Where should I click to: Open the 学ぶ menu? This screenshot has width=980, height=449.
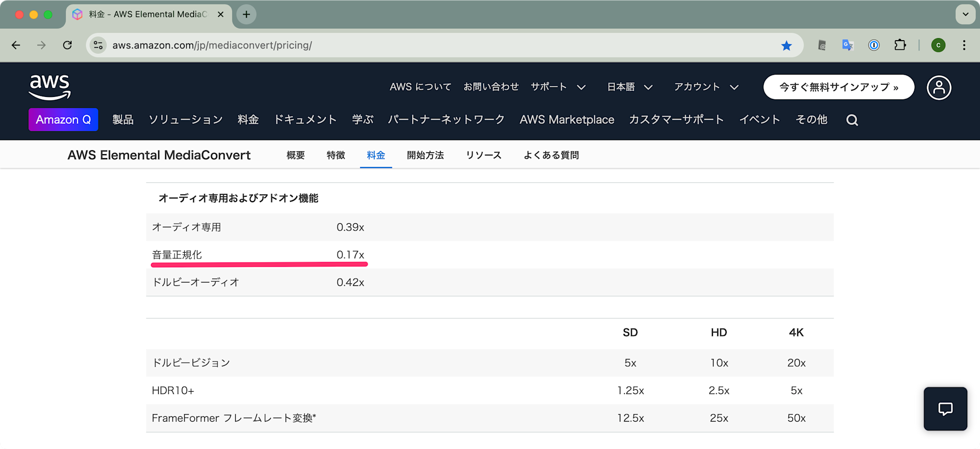tap(363, 119)
